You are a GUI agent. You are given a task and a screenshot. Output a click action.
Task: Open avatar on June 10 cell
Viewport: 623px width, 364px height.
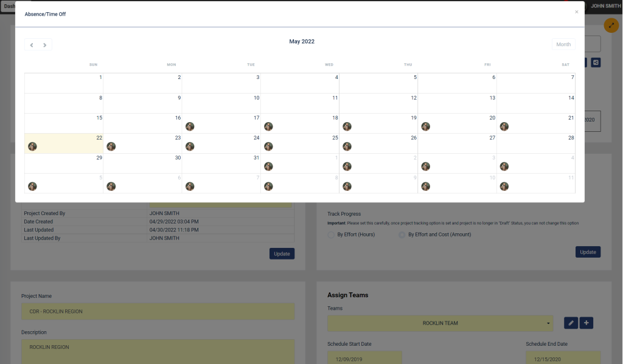coord(426,186)
